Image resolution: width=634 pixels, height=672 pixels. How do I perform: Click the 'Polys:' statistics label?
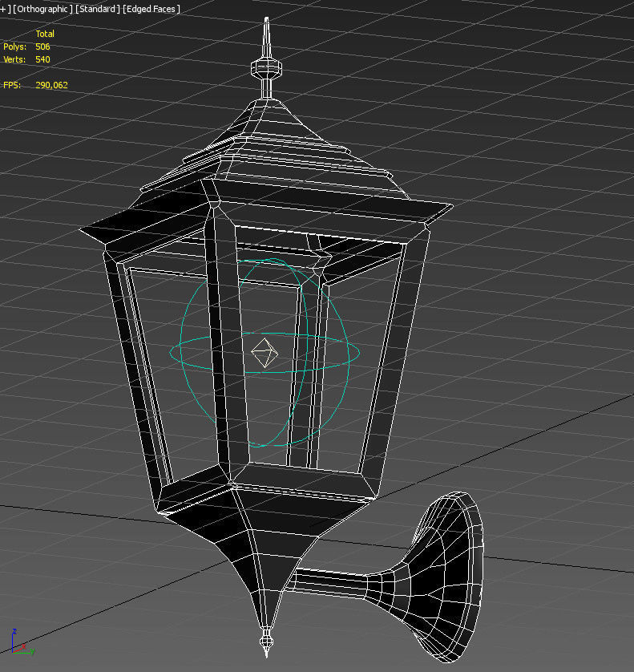pos(14,47)
